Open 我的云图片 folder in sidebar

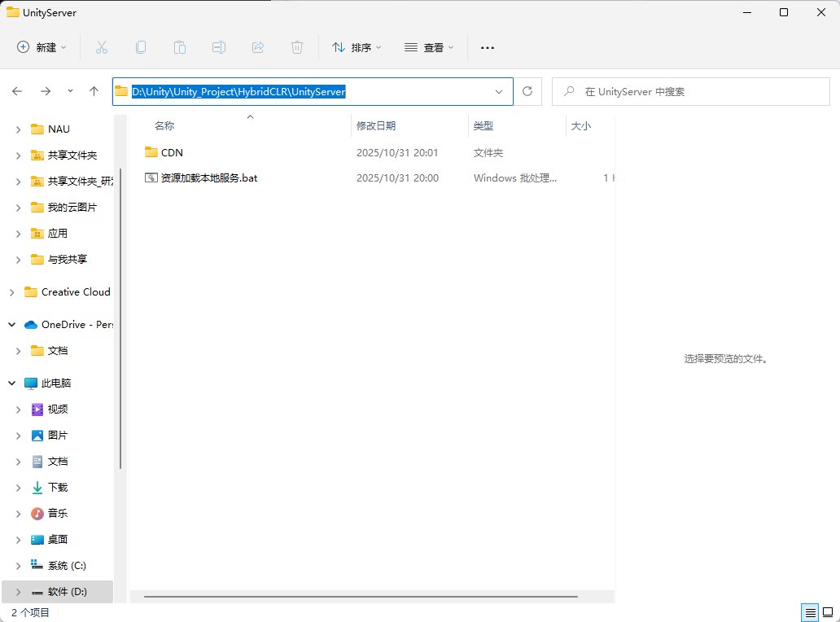[63, 208]
